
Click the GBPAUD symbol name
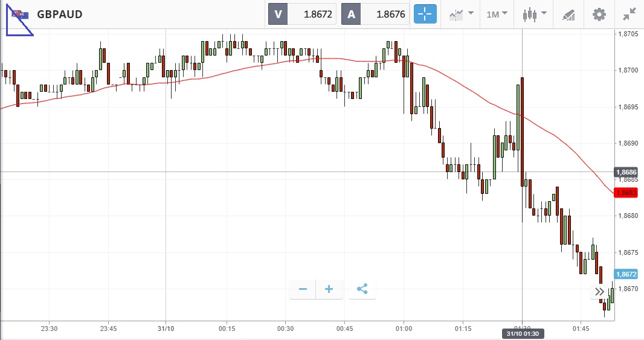[x=60, y=14]
